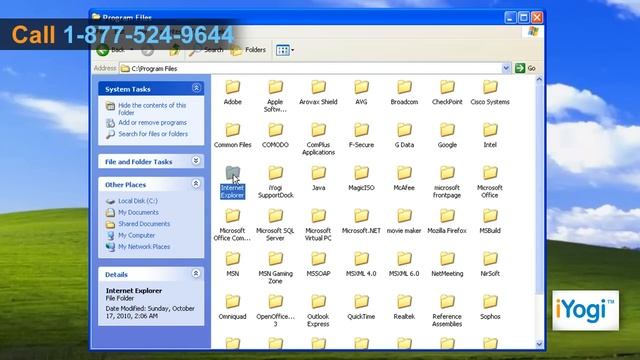Click Hide the contents of this folder
Viewport: 640px width, 360px height.
[152, 109]
